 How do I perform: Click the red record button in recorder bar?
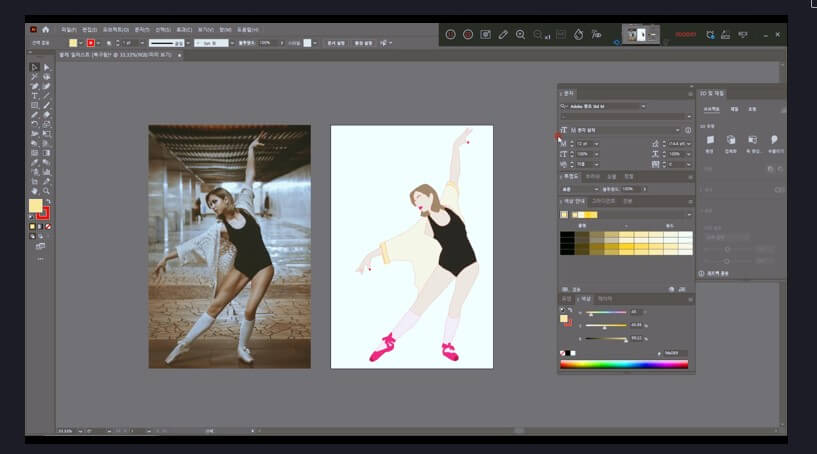point(467,34)
